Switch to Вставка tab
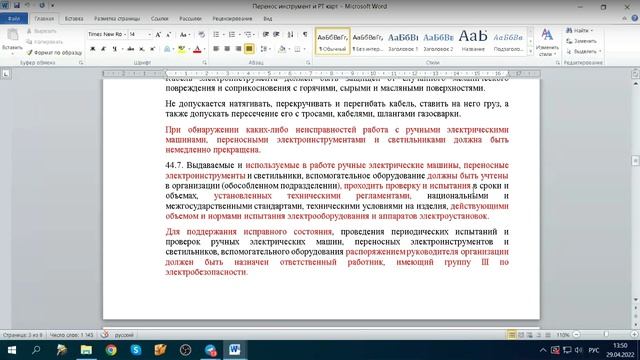The width and height of the screenshot is (640, 360). pos(74,19)
